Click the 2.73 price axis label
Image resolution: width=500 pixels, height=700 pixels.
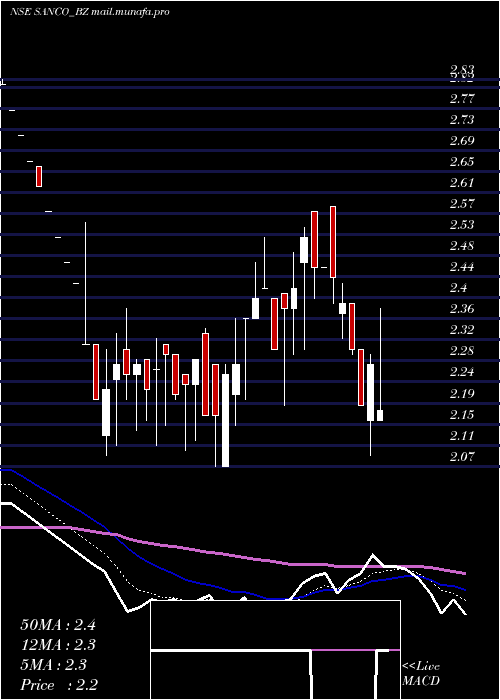click(462, 120)
